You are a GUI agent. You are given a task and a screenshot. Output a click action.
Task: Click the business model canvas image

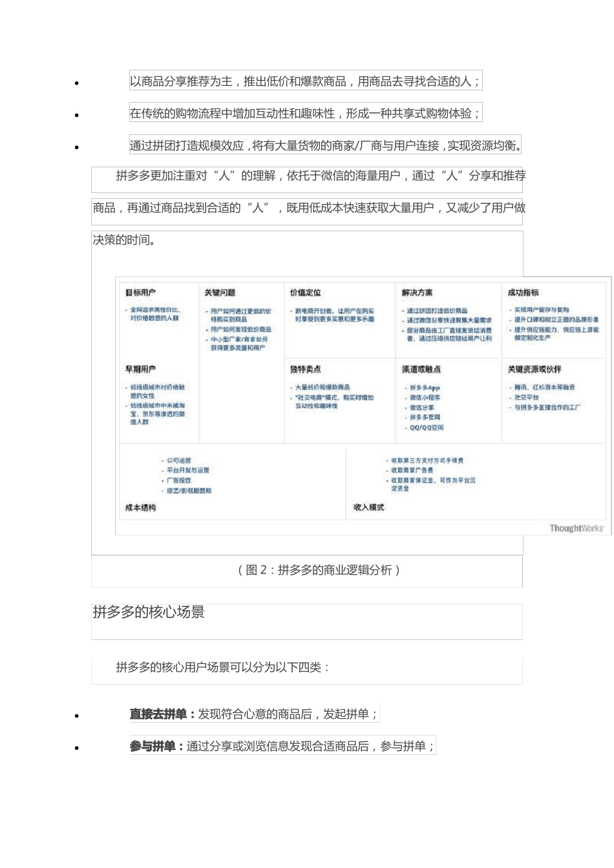click(x=363, y=406)
